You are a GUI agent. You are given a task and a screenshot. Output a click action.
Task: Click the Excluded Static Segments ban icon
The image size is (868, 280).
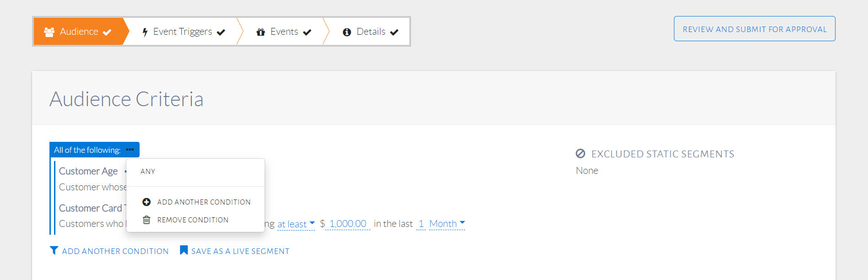(580, 154)
